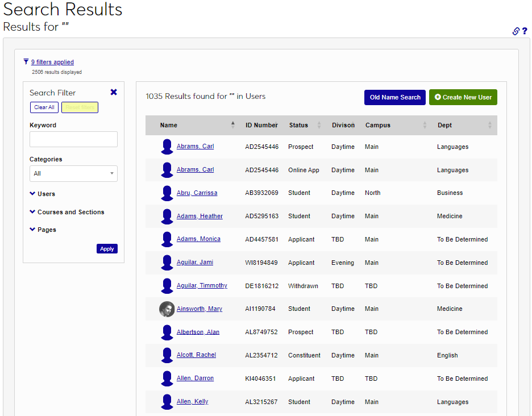Open Heather Adams's record link

(199, 216)
